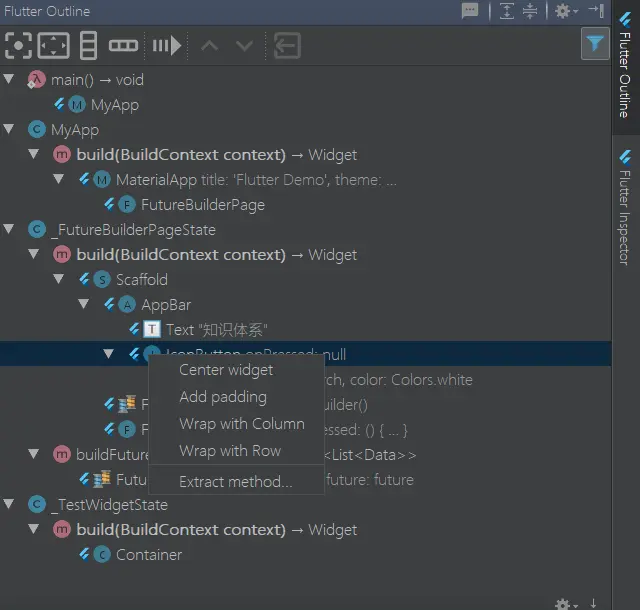Select the AppBar widget label

point(166,305)
